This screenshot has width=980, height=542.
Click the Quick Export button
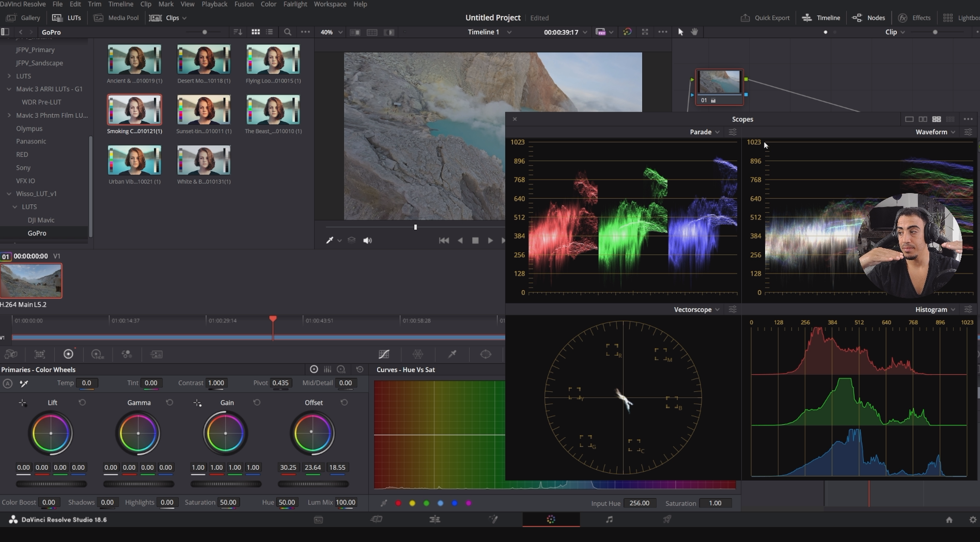[x=765, y=18]
